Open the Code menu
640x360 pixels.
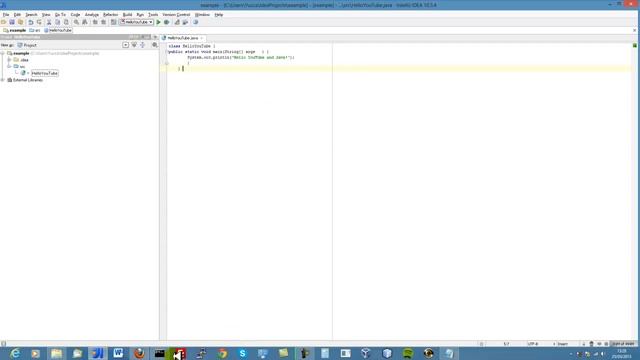[x=76, y=15]
